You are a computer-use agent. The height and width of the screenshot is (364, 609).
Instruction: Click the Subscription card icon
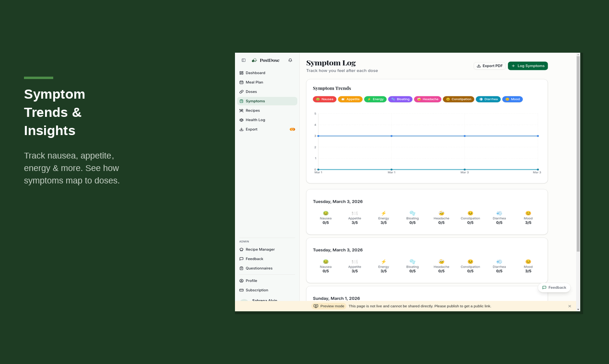coord(241,290)
